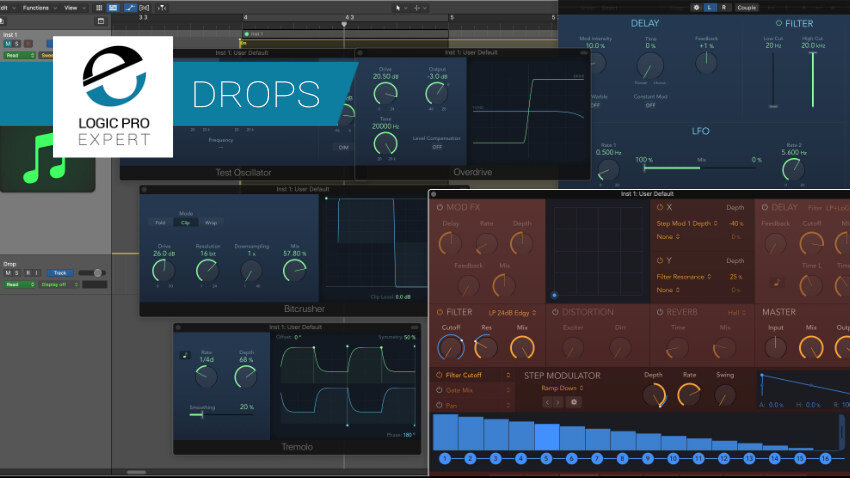Viewport: 850px width, 478px height.
Task: Open the Hall reverb type dropdown
Action: click(736, 313)
